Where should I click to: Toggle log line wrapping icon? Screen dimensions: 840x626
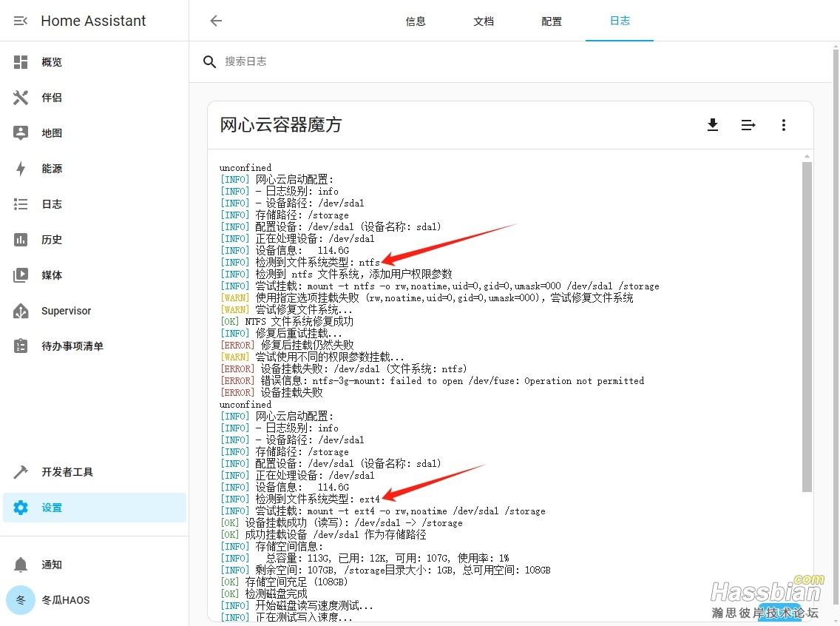(x=748, y=125)
